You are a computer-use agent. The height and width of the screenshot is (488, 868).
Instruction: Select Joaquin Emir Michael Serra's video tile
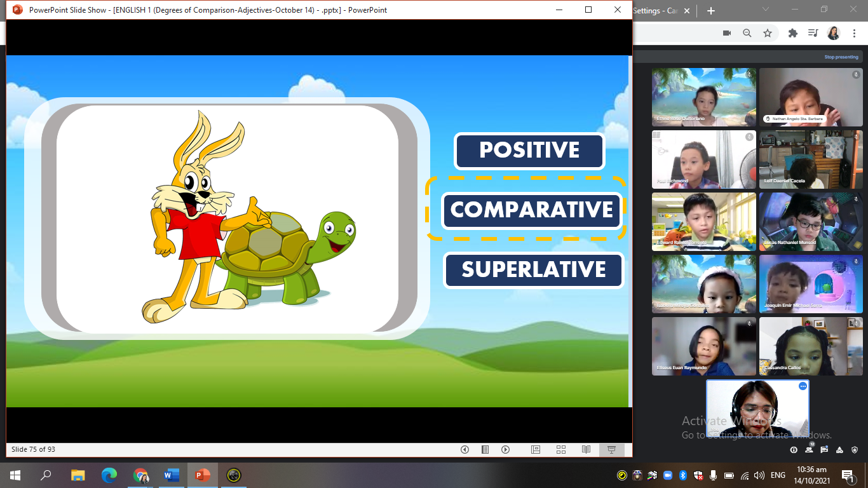(x=811, y=284)
